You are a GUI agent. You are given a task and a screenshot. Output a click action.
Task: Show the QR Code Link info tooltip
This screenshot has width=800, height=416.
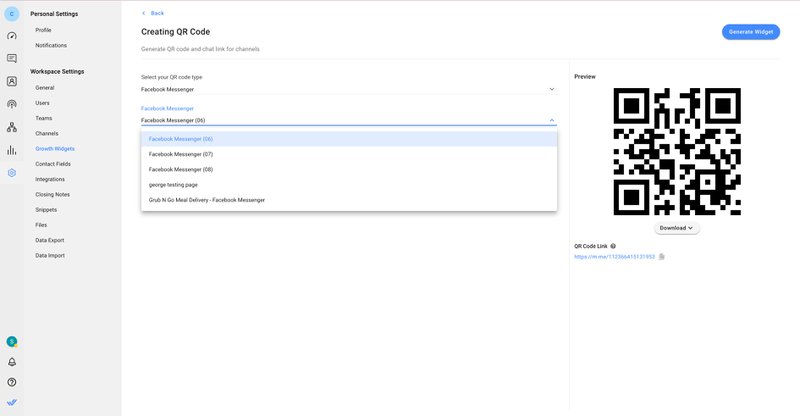click(x=613, y=245)
